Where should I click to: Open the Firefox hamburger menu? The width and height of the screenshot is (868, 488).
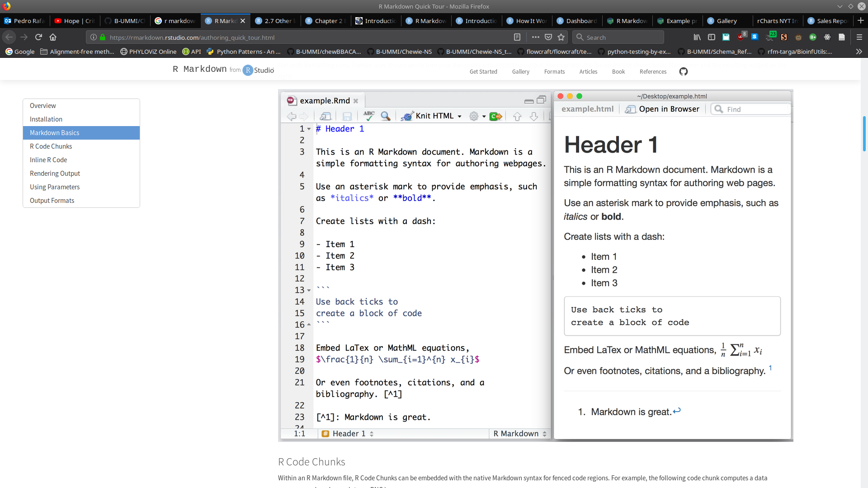pyautogui.click(x=859, y=37)
